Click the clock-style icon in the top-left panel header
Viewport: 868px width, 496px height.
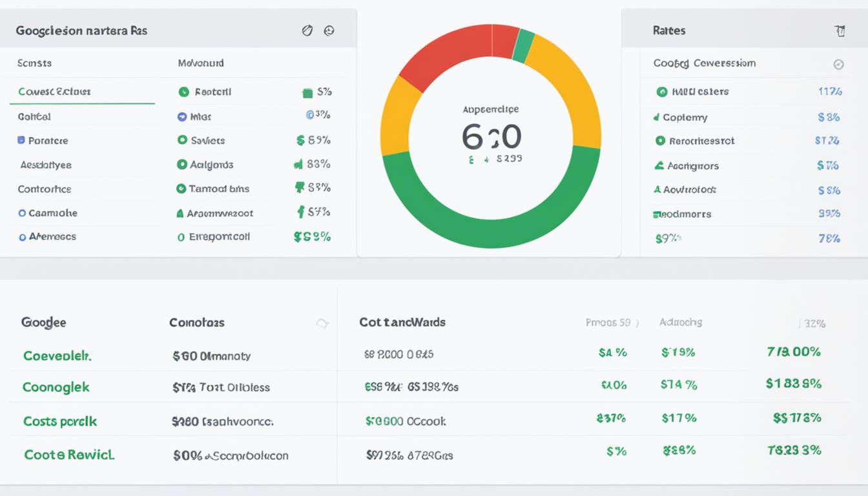(x=329, y=30)
